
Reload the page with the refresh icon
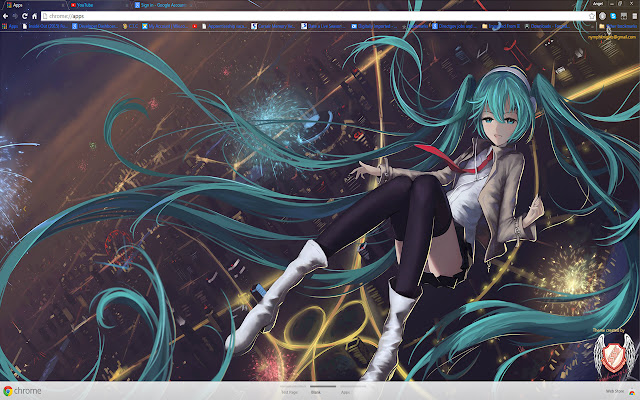coord(25,16)
